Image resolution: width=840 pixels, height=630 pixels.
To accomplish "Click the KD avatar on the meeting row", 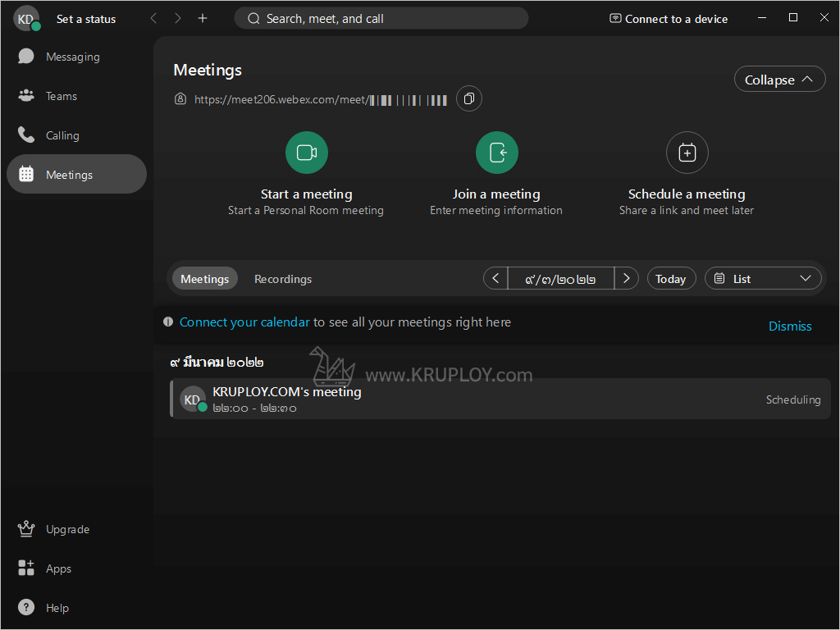I will click(193, 399).
